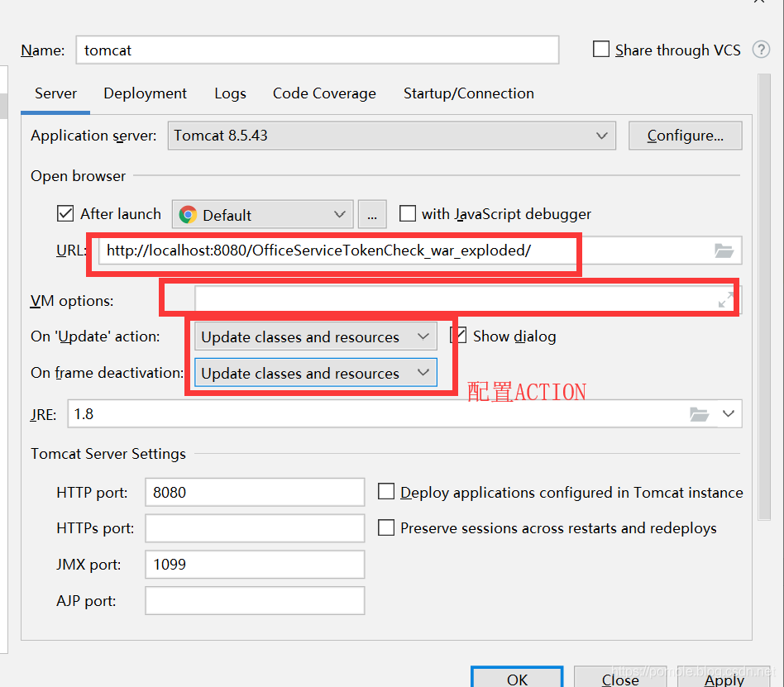The image size is (784, 687).
Task: Switch to the Server tab
Action: 55,93
